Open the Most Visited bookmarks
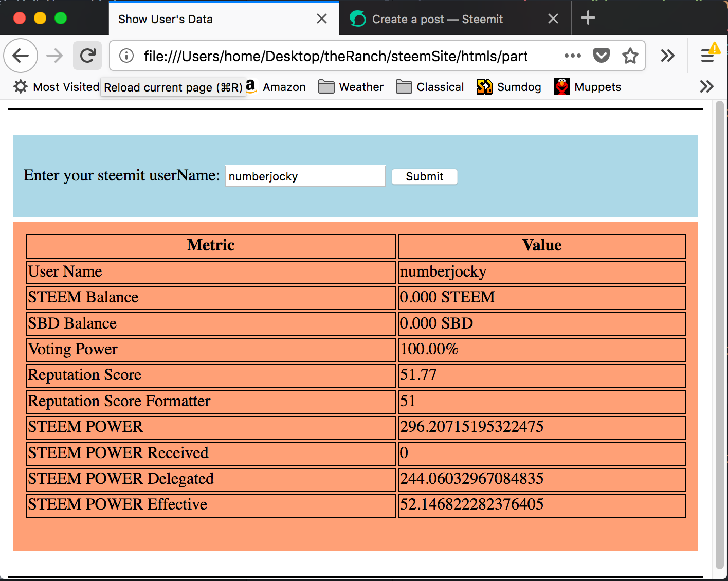 [x=56, y=87]
